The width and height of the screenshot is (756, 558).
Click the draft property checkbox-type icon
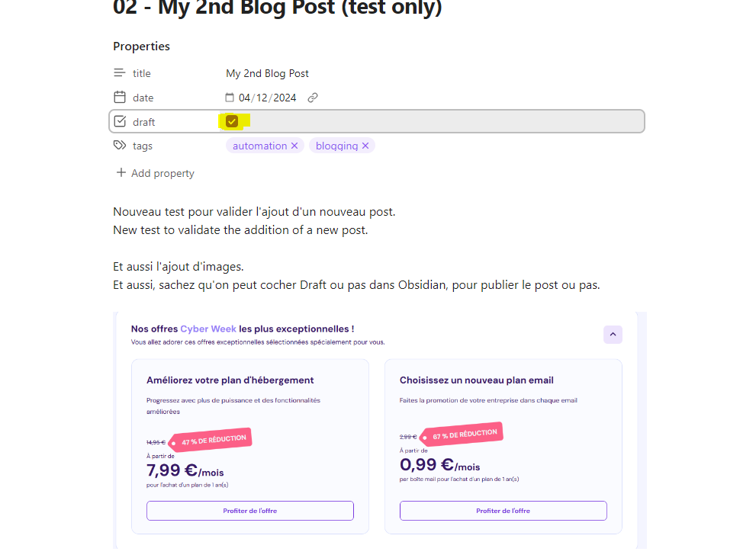tap(120, 121)
